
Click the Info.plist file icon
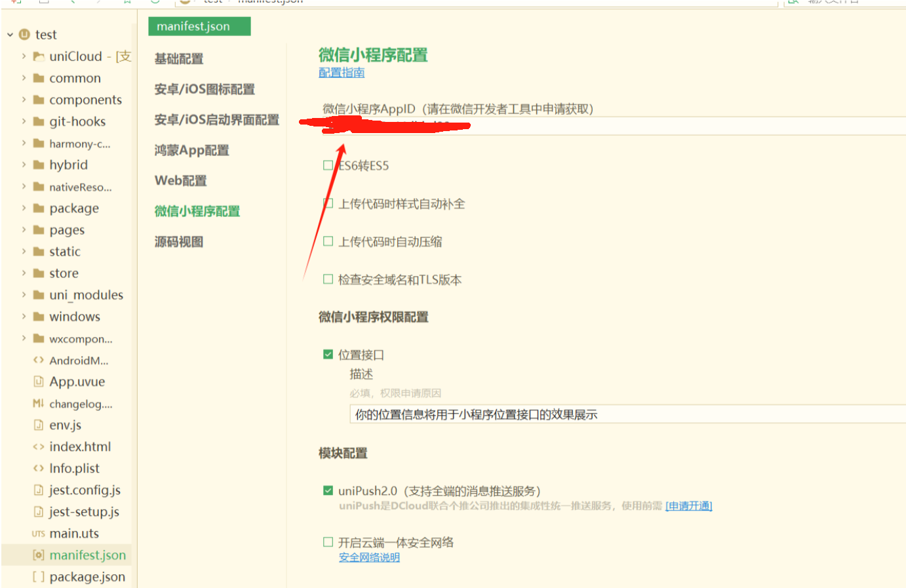click(39, 468)
